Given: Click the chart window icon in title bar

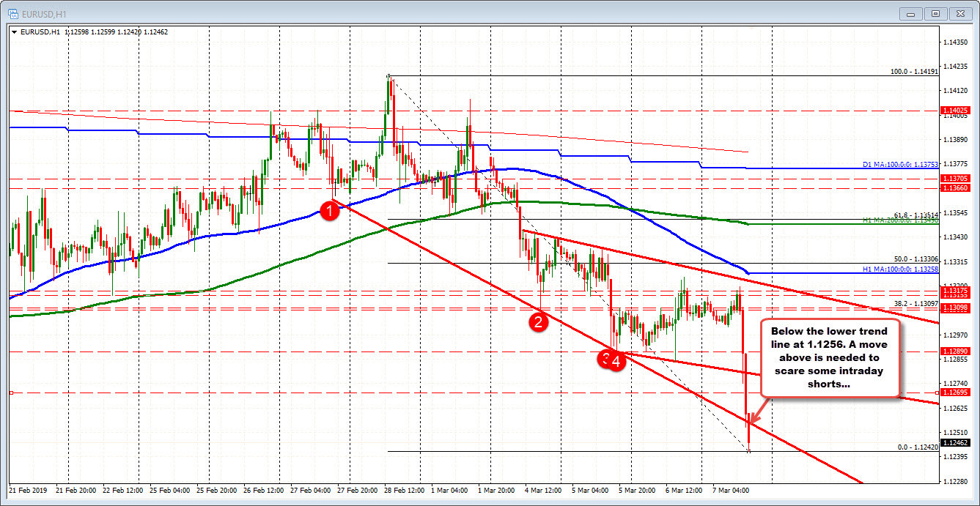Looking at the screenshot, I should (13, 12).
